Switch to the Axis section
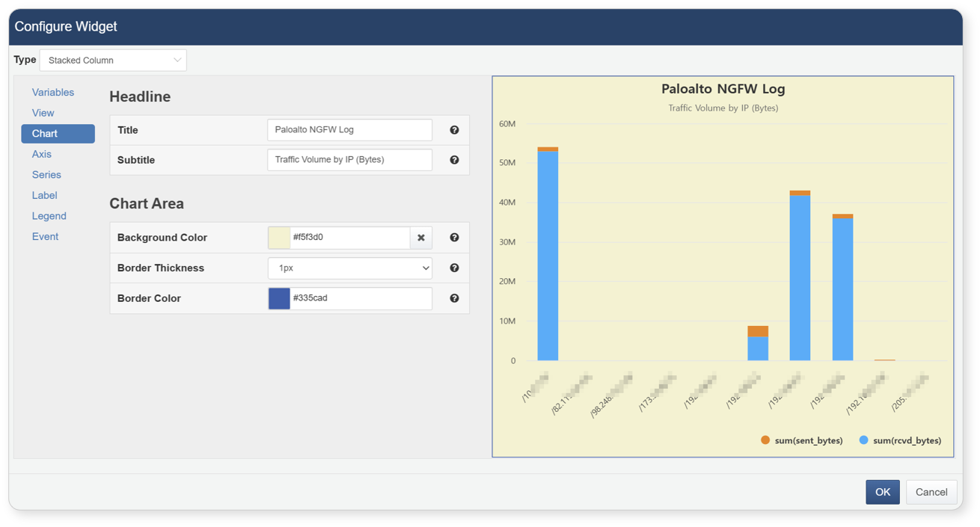The height and width of the screenshot is (527, 980). point(42,154)
